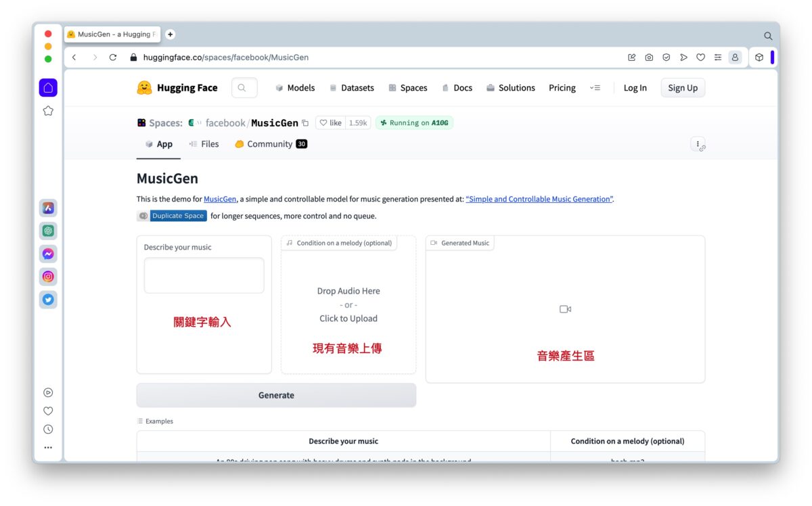
Task: Open the extensions cube icon
Action: 759,57
